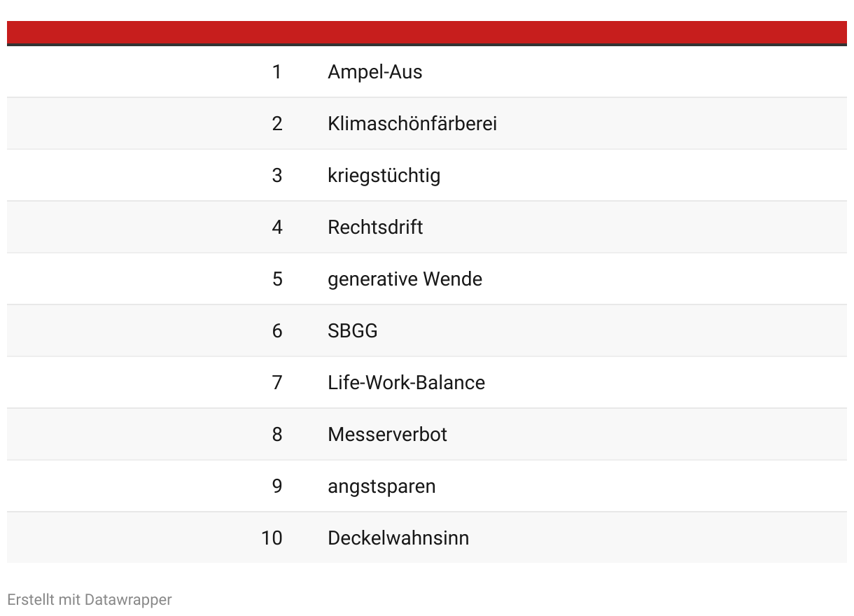The height and width of the screenshot is (616, 854).
Task: Select rank number 4 cell
Action: (x=277, y=227)
